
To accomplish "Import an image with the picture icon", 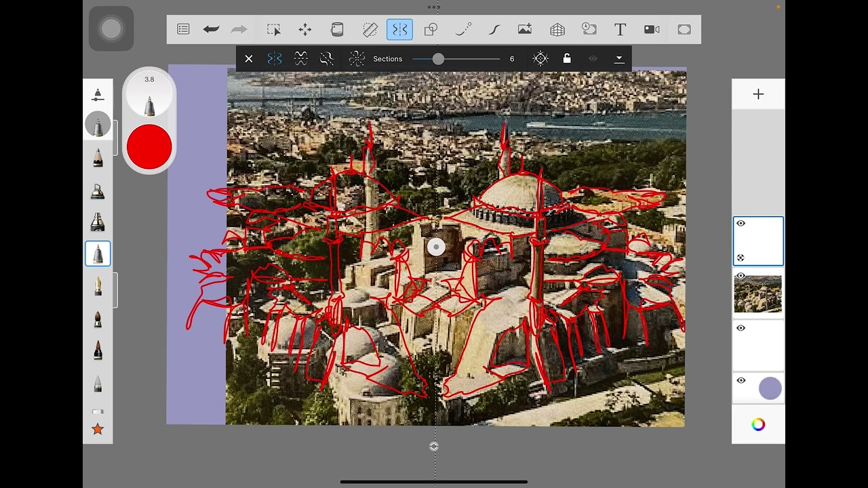I will pos(525,29).
